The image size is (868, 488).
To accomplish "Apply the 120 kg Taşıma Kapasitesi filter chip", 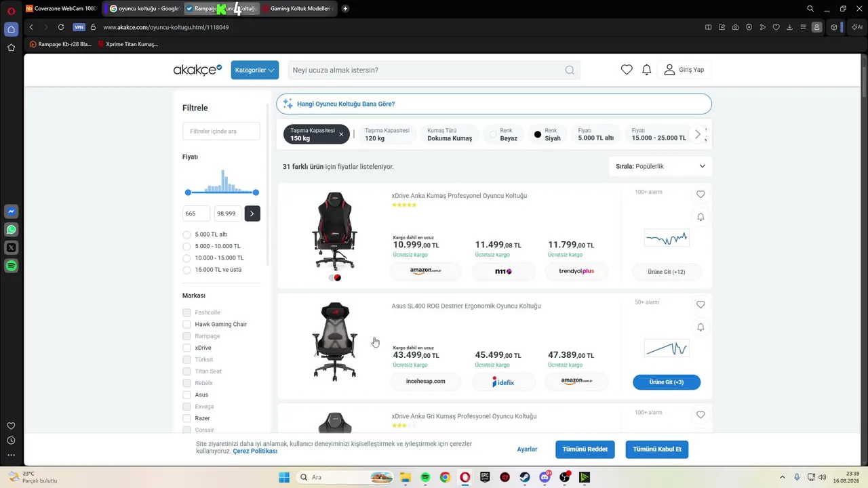I will [x=387, y=134].
